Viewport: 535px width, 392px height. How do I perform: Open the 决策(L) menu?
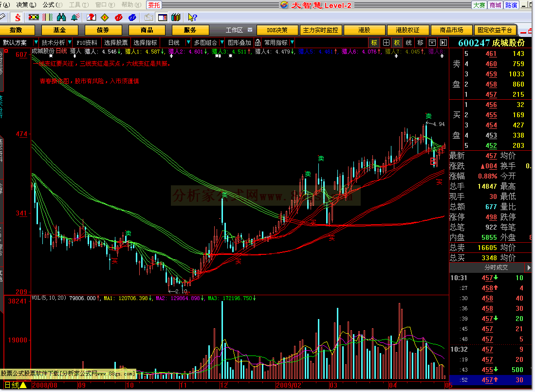tap(26, 5)
